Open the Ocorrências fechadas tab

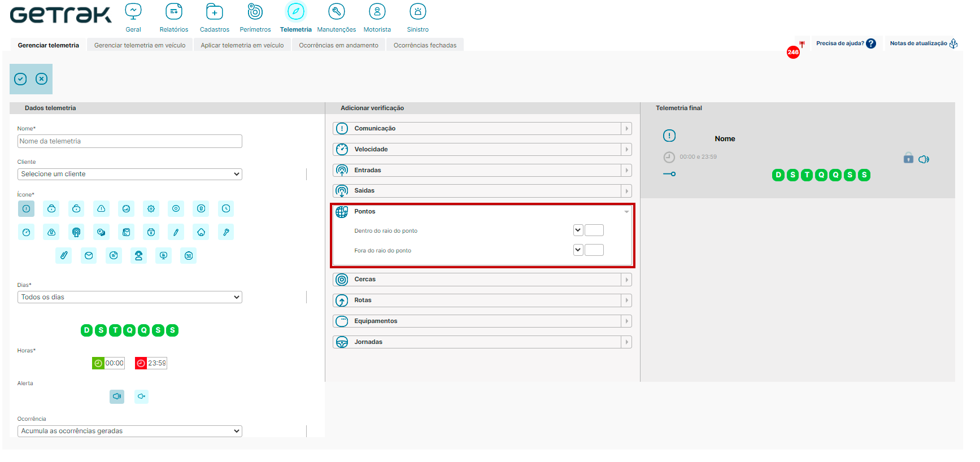[425, 45]
